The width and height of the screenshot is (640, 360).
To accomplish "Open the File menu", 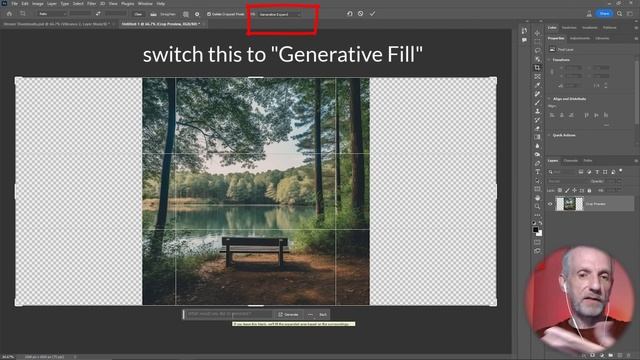I will coord(14,4).
